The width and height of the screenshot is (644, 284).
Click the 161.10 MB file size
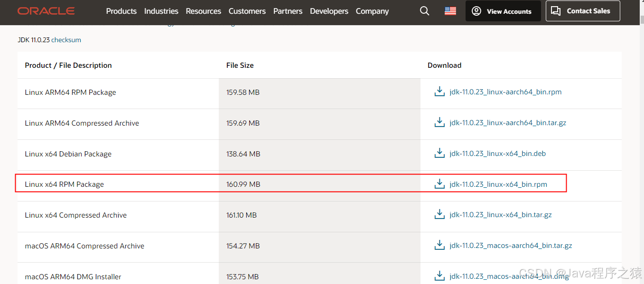[242, 215]
